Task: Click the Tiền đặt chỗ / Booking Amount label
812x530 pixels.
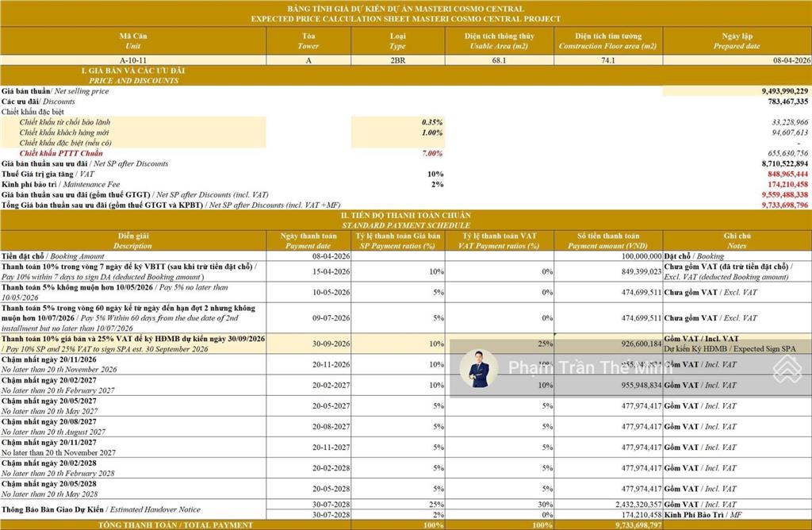Action: (53, 256)
